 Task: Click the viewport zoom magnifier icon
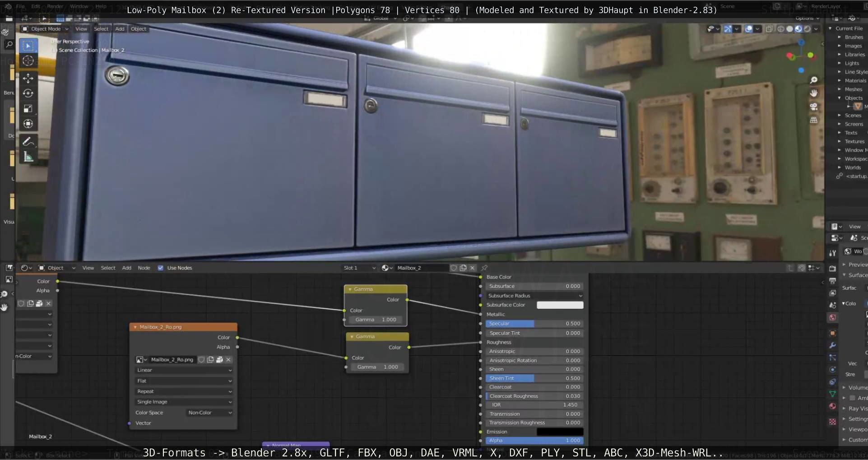pos(813,80)
